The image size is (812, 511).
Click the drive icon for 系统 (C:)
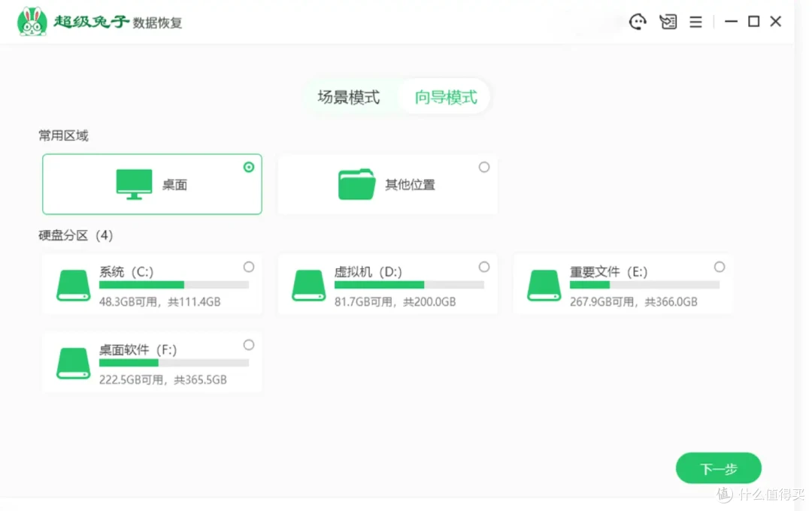(73, 286)
